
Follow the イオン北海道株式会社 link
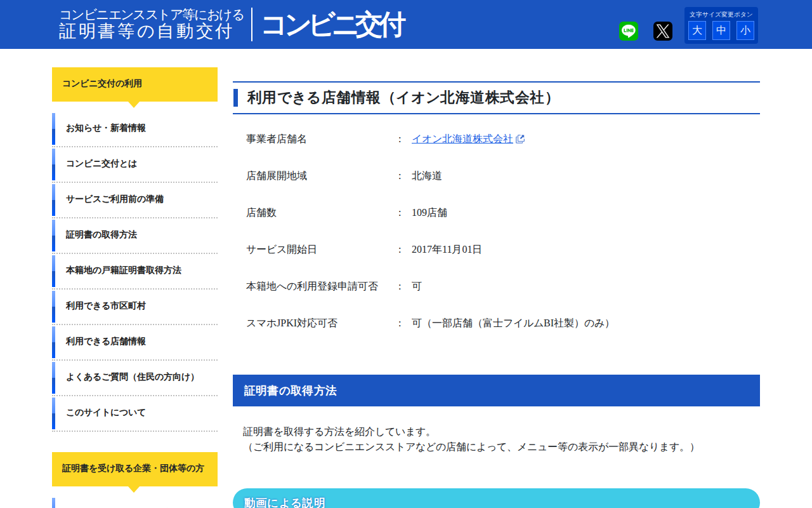click(x=463, y=138)
